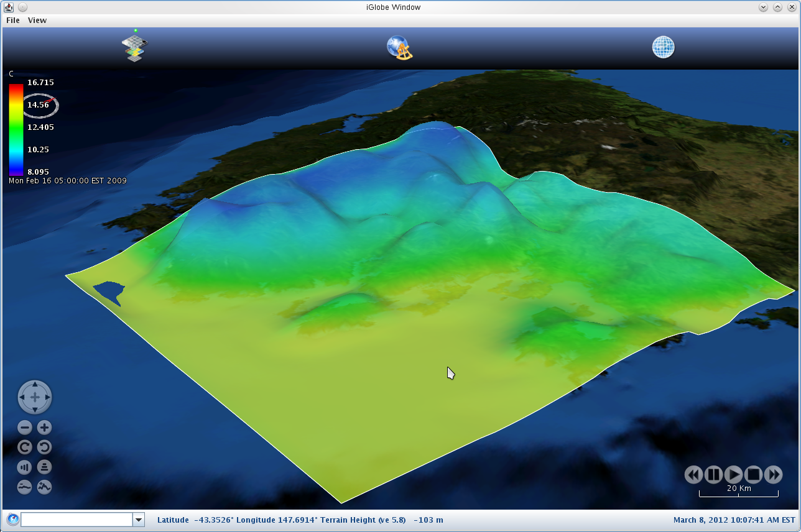
Task: Open the layers stack icon in toolbar
Action: coord(135,48)
